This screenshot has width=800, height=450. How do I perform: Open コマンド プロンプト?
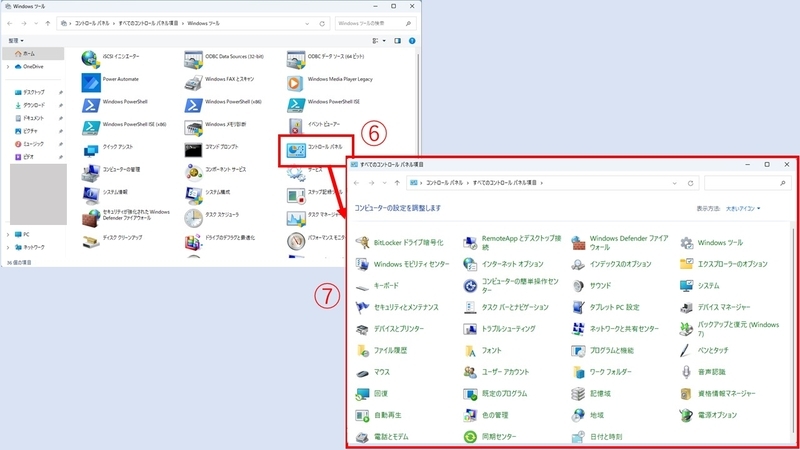pos(211,148)
